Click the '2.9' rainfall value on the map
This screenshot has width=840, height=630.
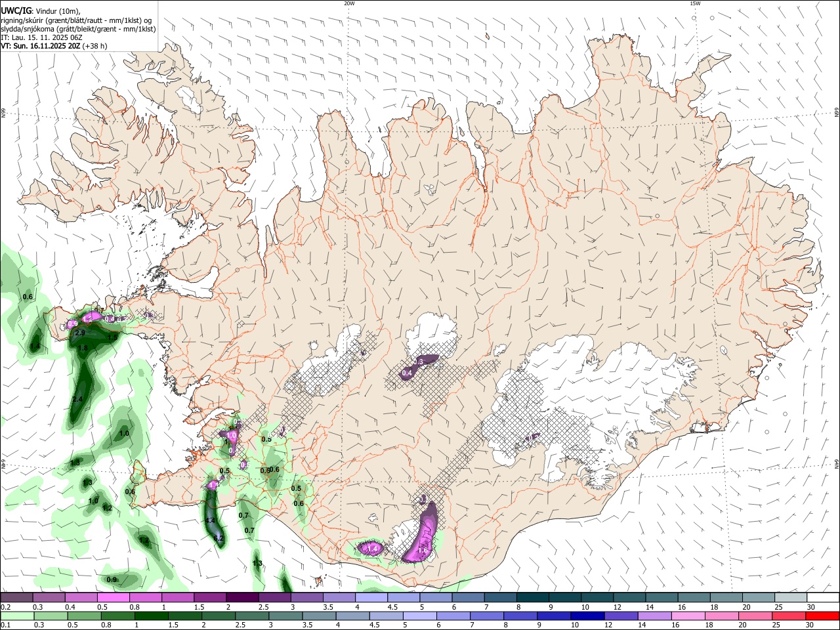(x=81, y=333)
